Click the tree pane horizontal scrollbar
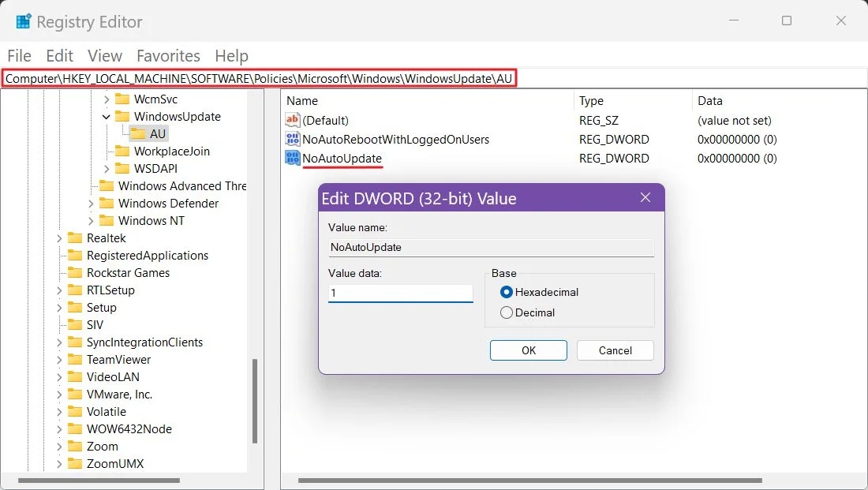This screenshot has width=868, height=490. coord(99,480)
